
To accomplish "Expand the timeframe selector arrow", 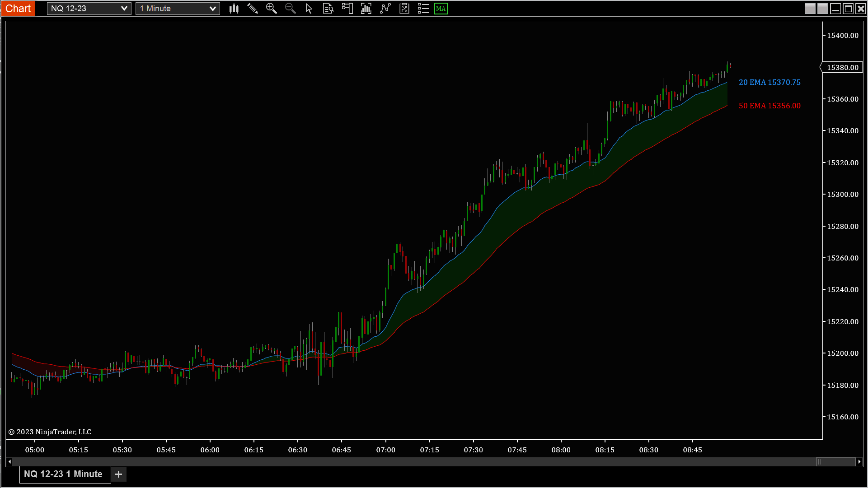I will 212,8.
